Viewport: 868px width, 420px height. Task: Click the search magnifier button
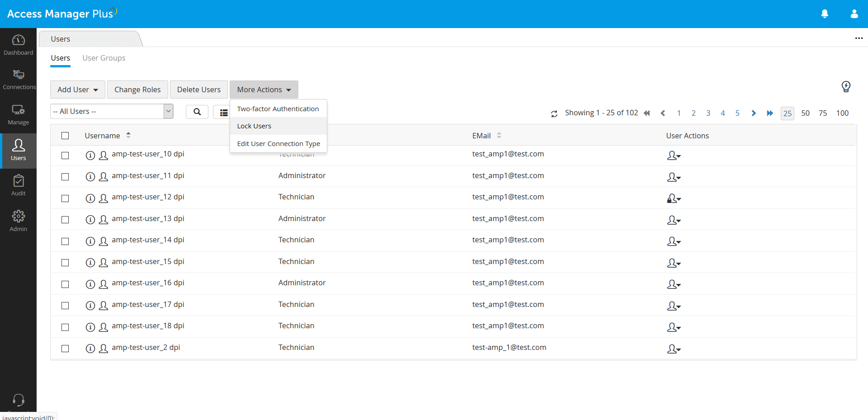click(197, 112)
